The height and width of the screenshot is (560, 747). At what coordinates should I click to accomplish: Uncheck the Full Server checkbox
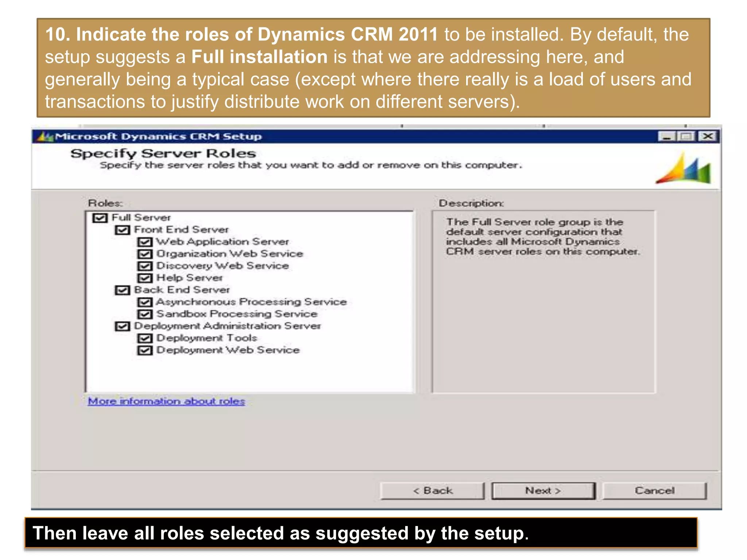100,218
